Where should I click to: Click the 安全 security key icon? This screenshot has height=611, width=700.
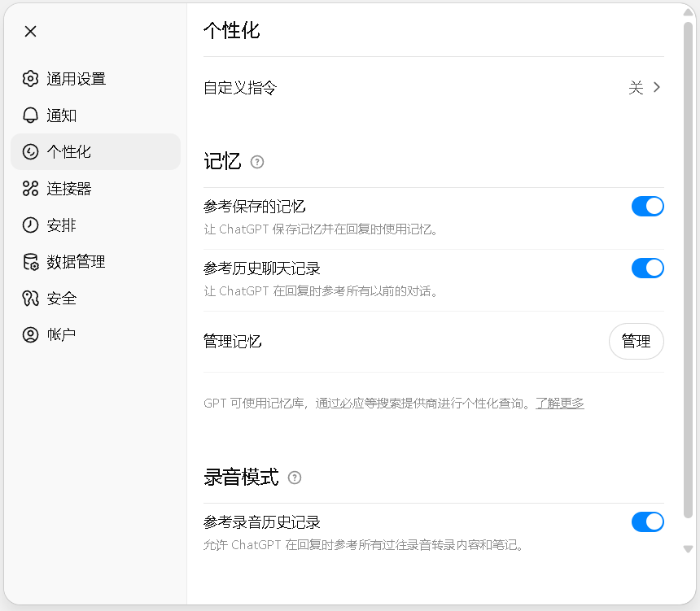point(30,299)
